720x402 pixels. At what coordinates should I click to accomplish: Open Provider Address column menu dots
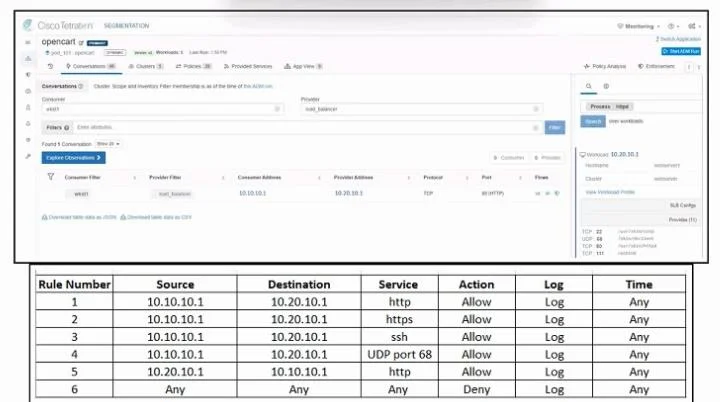coord(408,177)
